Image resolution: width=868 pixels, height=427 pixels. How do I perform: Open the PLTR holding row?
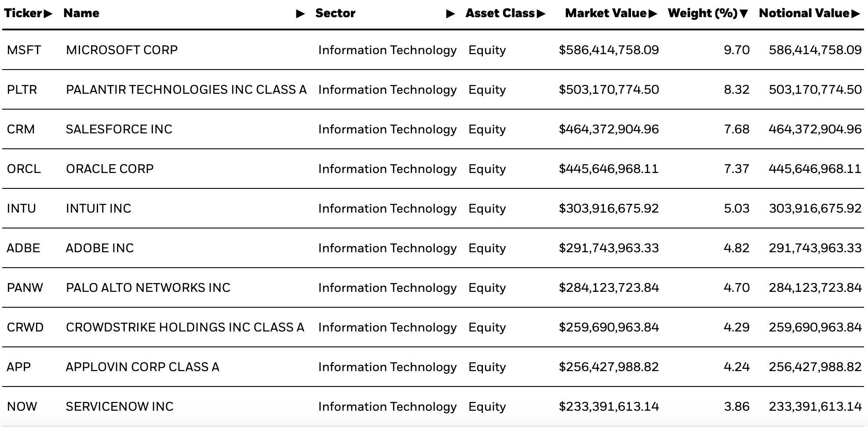[186, 89]
